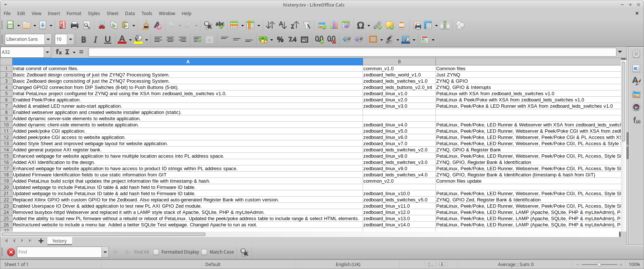Expand the Name Box dropdown arrow
The height and width of the screenshot is (269, 644).
coord(47,52)
